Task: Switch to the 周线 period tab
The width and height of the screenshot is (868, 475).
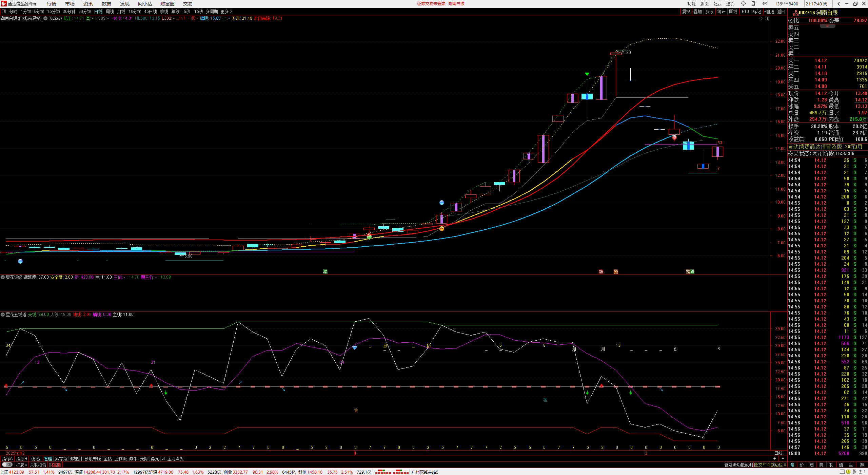Action: click(110, 12)
